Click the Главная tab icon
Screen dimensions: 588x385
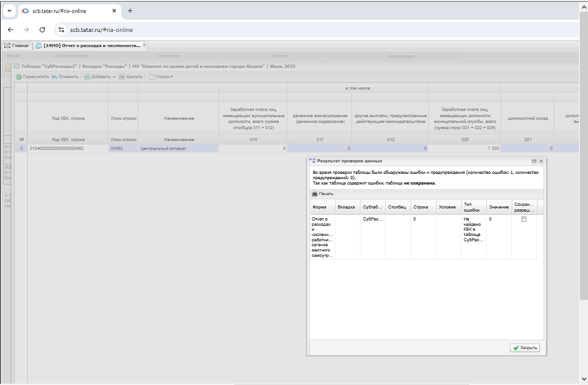pyautogui.click(x=7, y=46)
